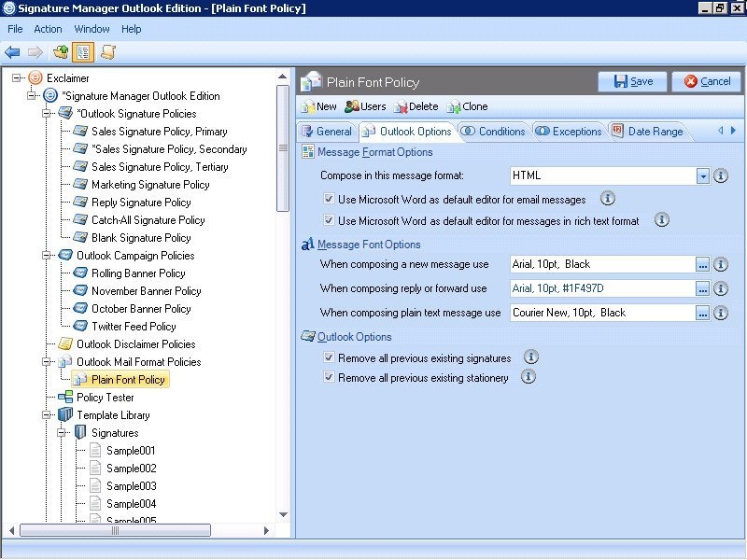Collapse Outlook Mail Format Policies branch
Image resolution: width=747 pixels, height=560 pixels.
(x=46, y=362)
